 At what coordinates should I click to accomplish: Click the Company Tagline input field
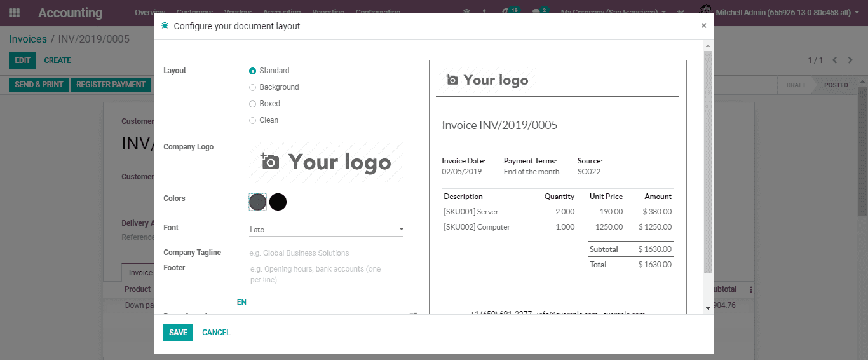point(326,253)
